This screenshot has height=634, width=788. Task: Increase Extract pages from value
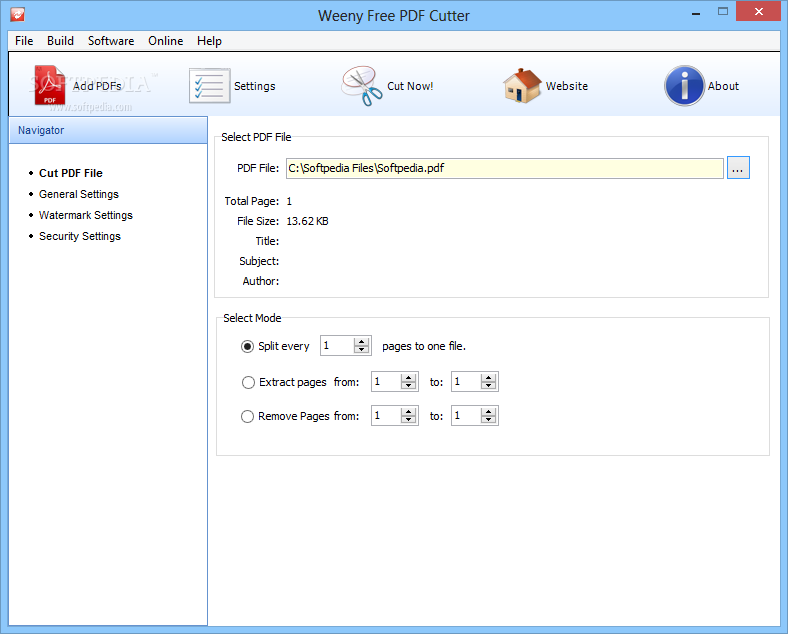coord(409,378)
